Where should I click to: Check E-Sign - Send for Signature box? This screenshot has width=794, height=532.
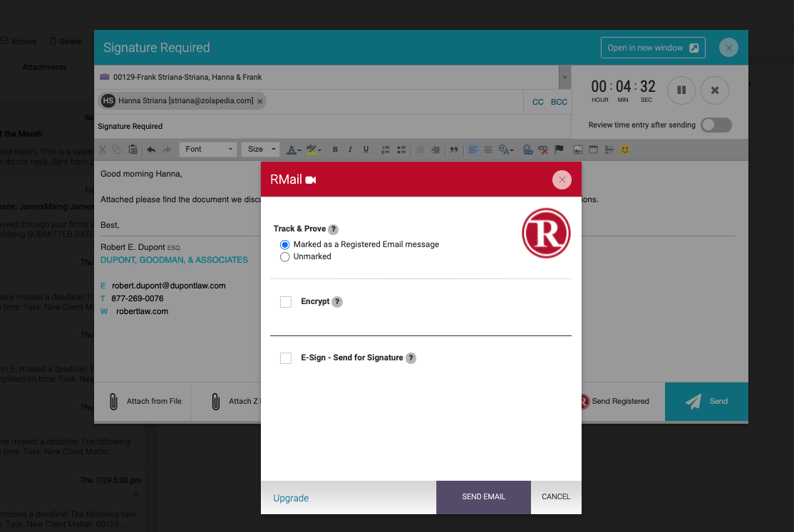coord(286,358)
